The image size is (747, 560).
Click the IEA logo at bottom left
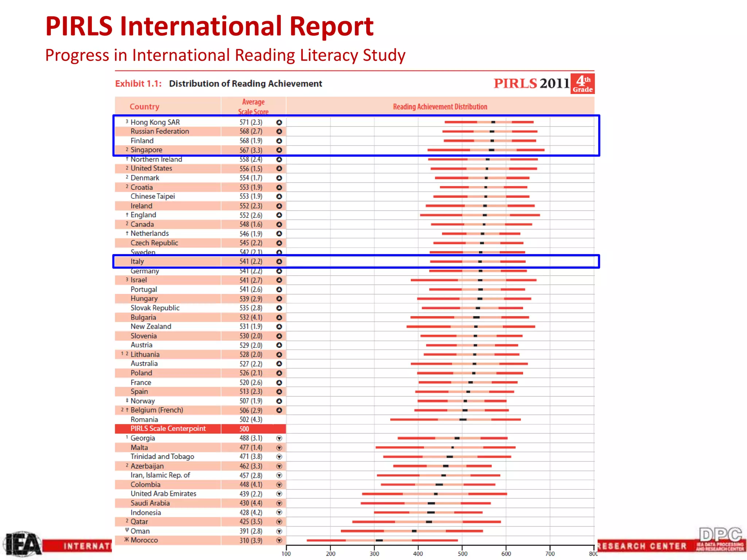coord(22,544)
